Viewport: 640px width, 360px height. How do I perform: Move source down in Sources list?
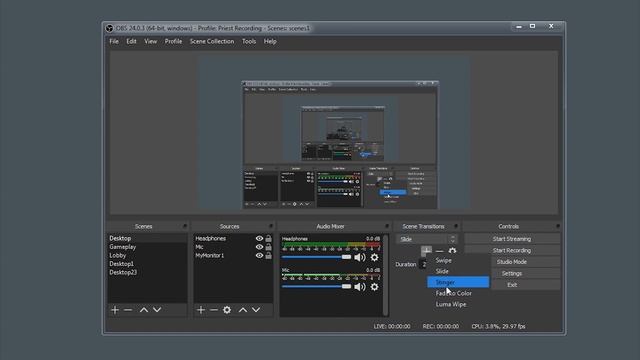(x=256, y=310)
